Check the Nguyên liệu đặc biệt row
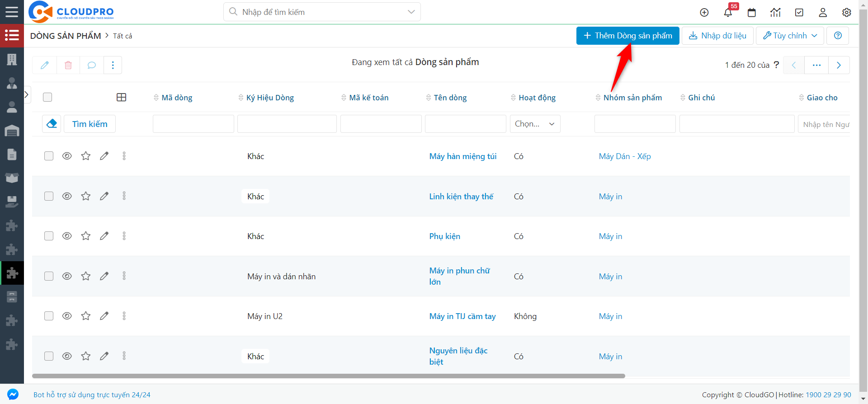 (x=49, y=356)
